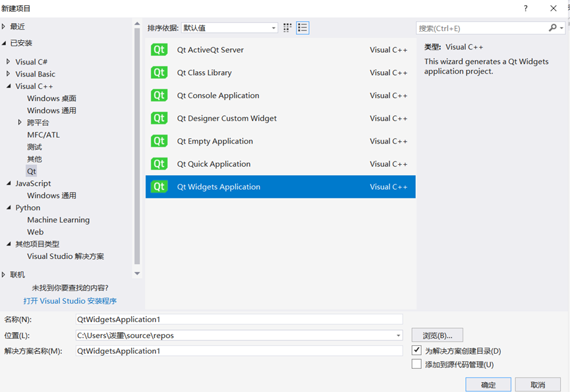
Task: Click the category tree scrollbar thumb
Action: click(137, 146)
